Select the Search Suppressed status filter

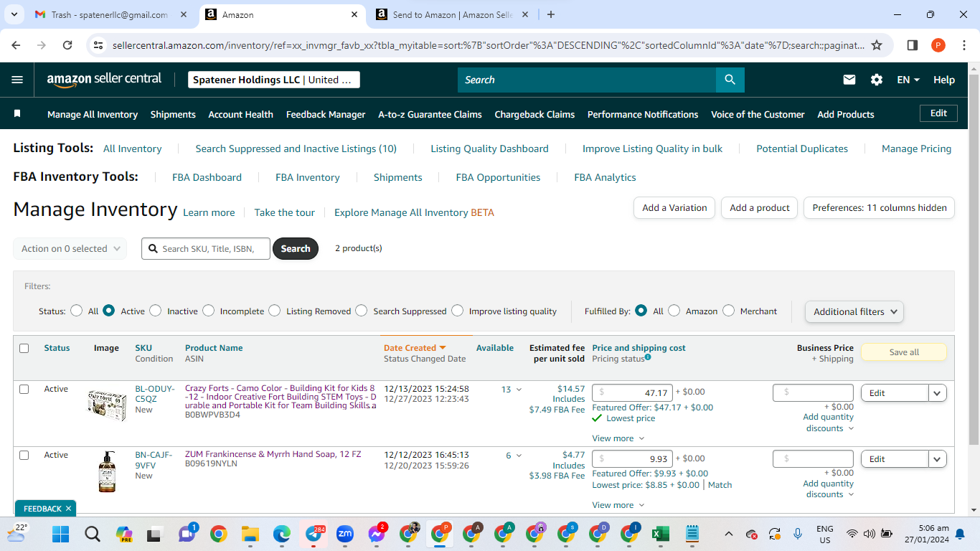362,311
